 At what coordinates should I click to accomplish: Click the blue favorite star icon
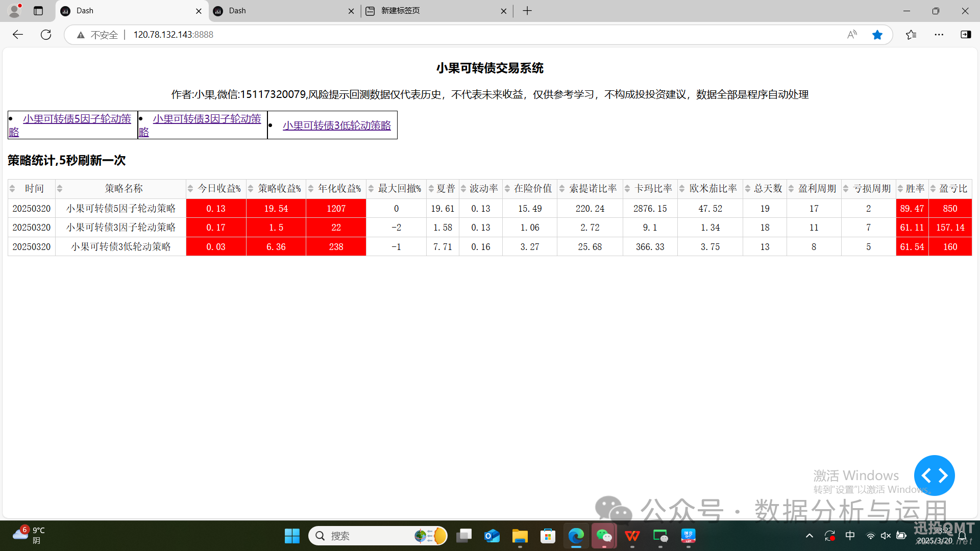[877, 35]
